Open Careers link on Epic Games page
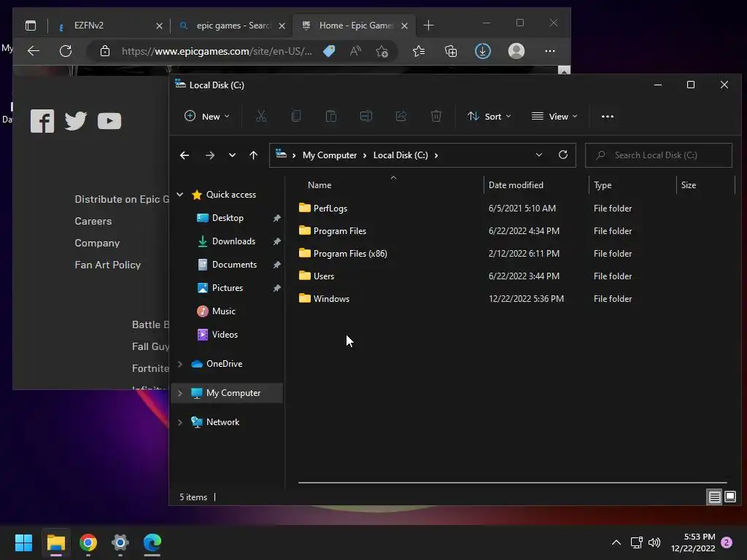 coord(93,221)
